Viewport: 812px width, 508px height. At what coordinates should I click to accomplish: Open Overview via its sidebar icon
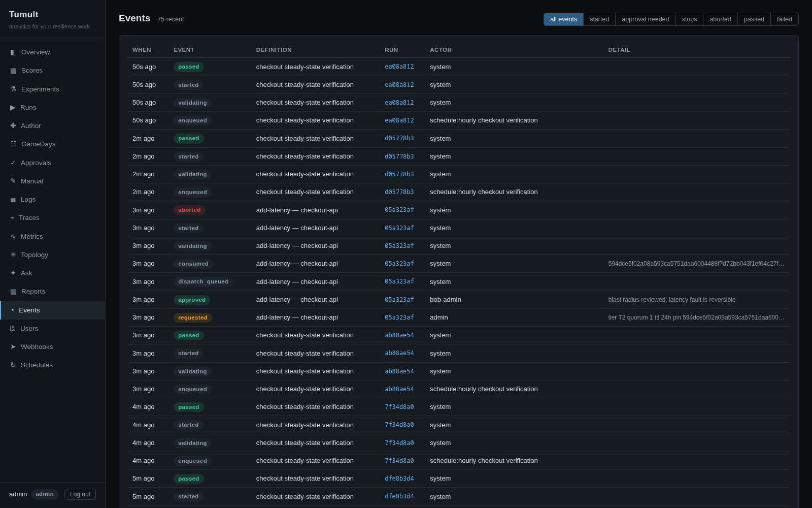13,52
